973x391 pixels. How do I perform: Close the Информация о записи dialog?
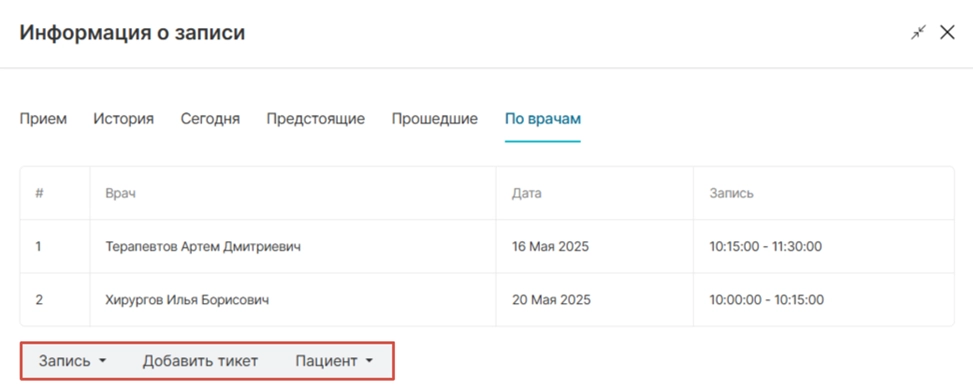click(947, 32)
